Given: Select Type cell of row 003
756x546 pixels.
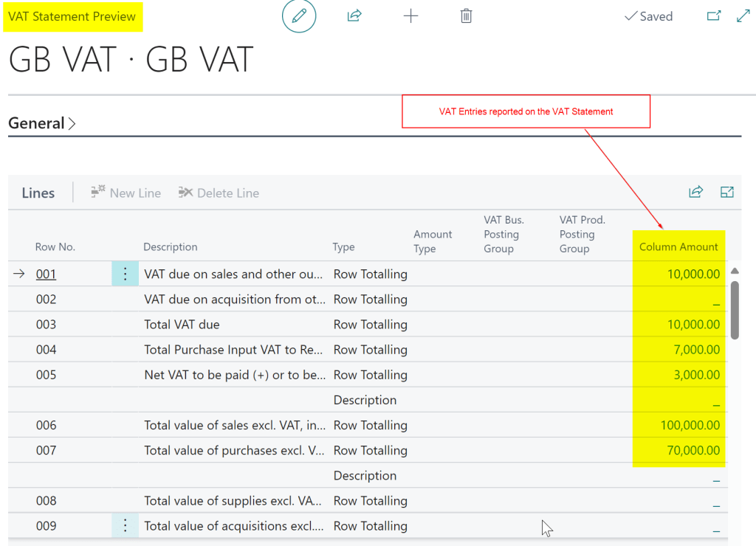Looking at the screenshot, I should [370, 325].
